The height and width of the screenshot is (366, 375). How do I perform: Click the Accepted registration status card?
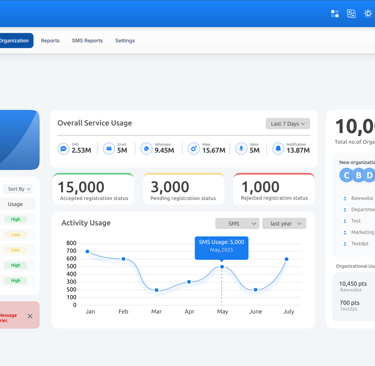click(93, 189)
